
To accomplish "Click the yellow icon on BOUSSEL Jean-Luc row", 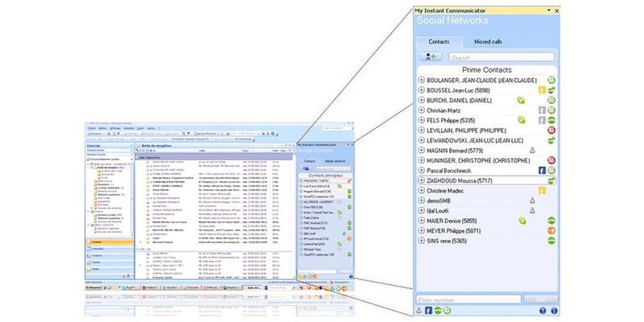I will pyautogui.click(x=542, y=90).
